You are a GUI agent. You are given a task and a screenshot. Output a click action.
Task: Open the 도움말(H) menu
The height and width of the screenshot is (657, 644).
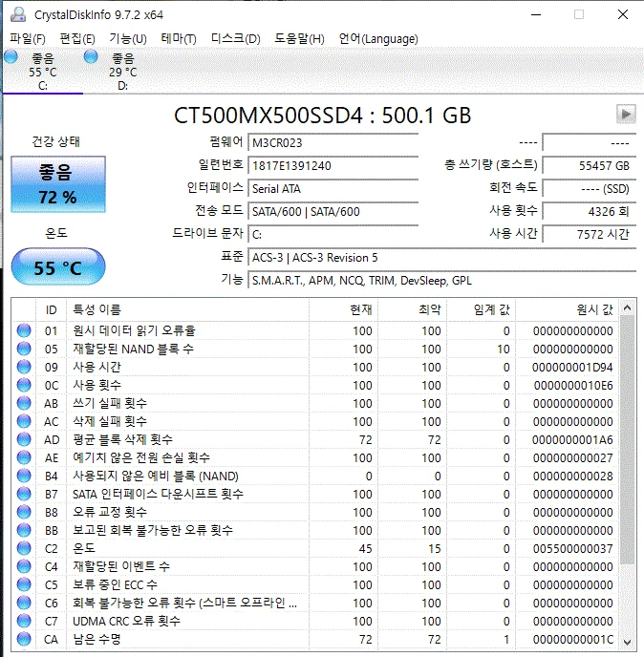click(299, 39)
